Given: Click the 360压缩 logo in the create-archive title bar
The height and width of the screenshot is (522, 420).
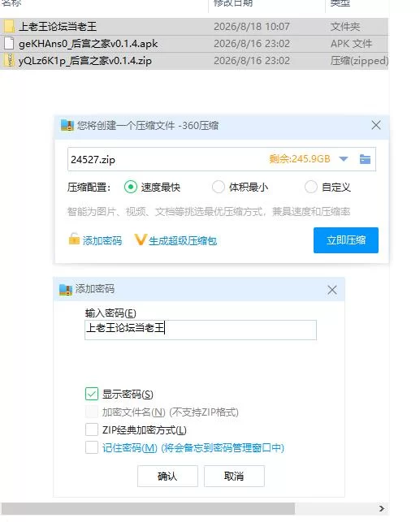Looking at the screenshot, I should (x=67, y=126).
